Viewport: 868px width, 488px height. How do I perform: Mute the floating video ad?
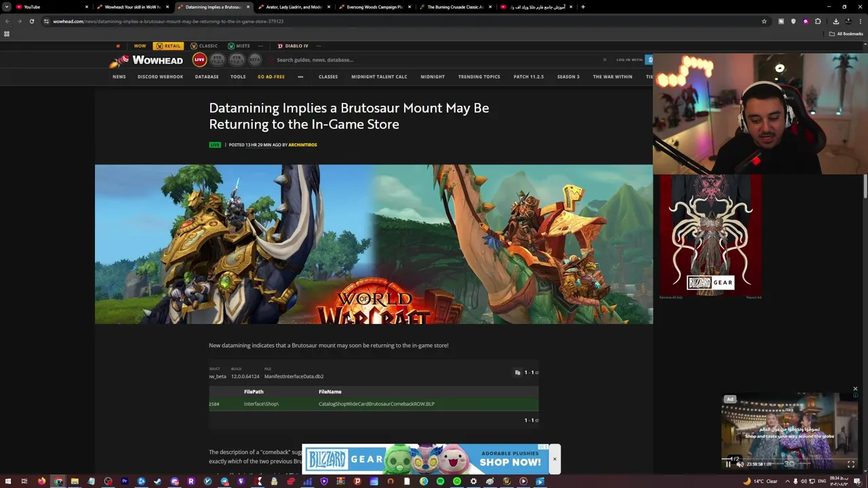click(x=740, y=464)
